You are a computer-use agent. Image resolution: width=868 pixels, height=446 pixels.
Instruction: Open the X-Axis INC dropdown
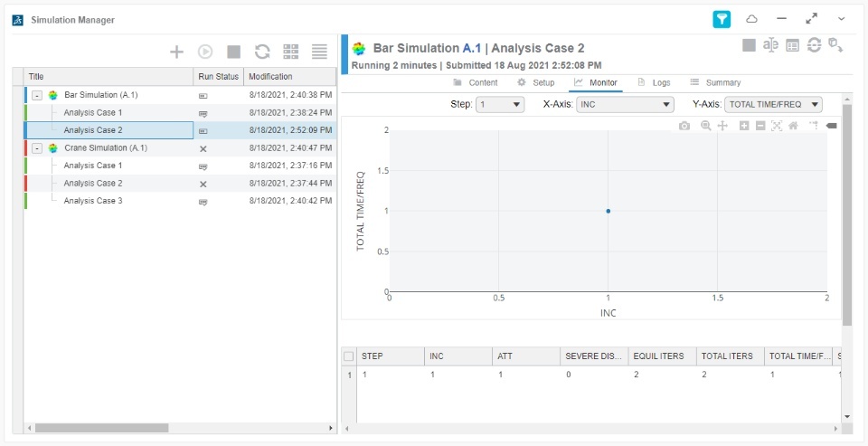(x=624, y=105)
